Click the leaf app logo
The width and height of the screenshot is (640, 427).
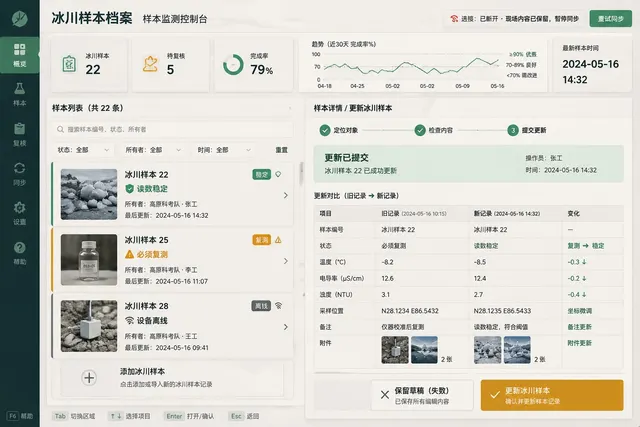[x=20, y=18]
